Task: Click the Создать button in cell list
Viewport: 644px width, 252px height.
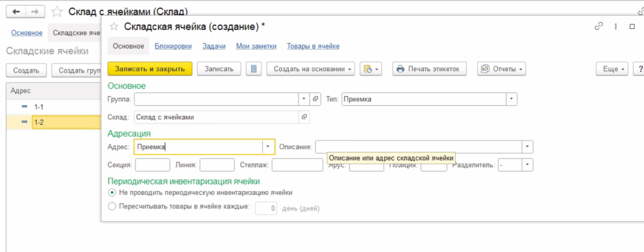Action: [26, 71]
